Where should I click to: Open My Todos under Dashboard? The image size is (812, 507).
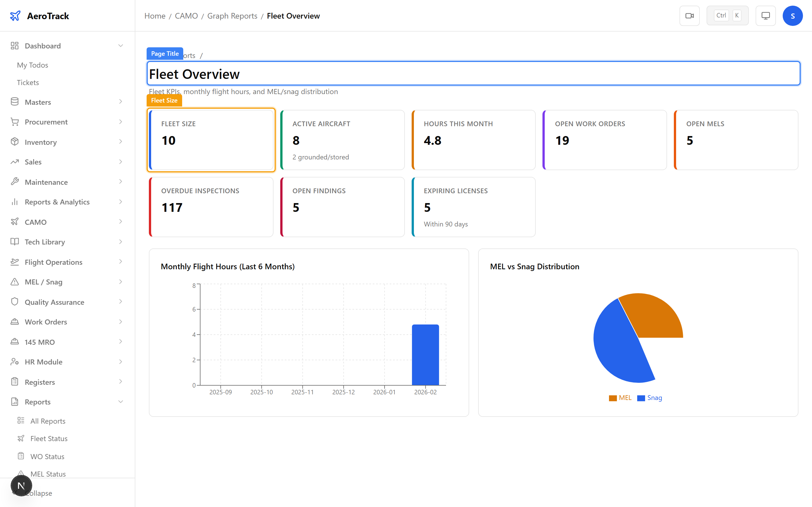coord(32,65)
